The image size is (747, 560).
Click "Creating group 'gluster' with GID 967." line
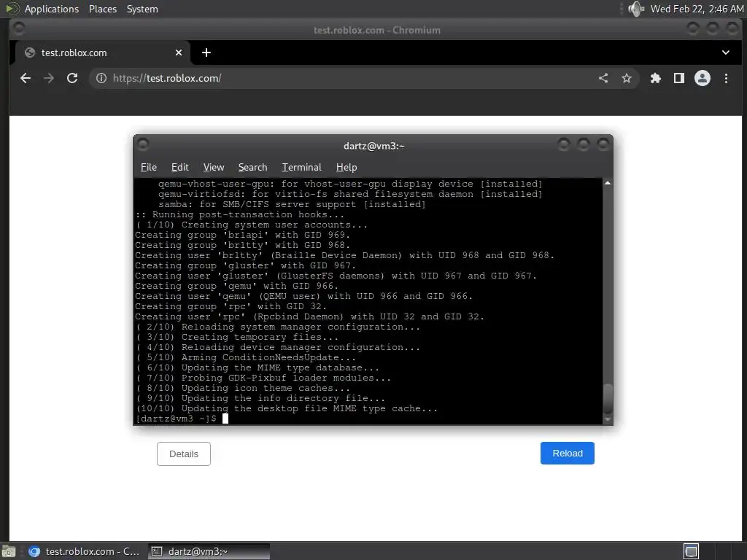[x=245, y=265]
